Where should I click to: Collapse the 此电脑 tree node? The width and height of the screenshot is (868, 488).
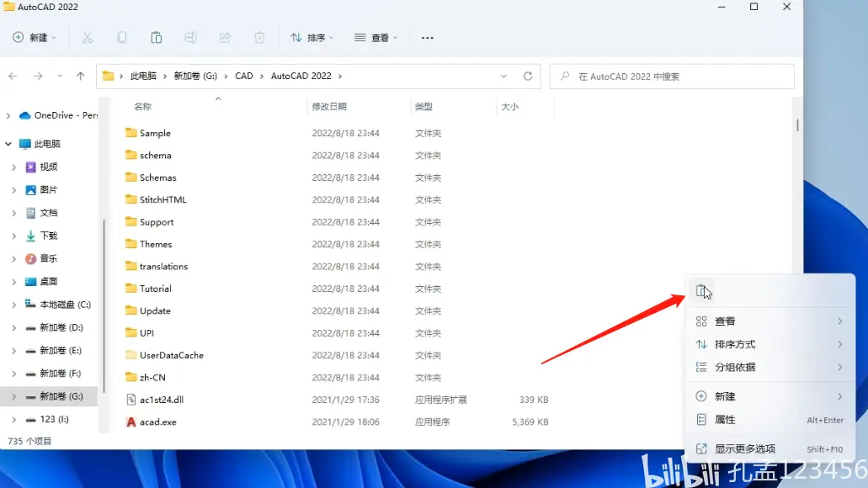click(8, 144)
